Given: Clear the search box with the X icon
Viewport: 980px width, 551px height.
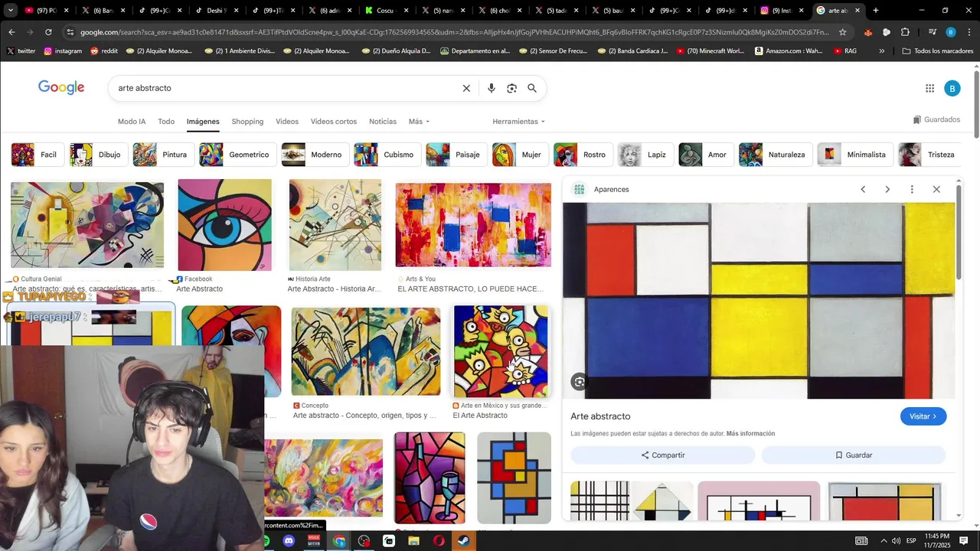Looking at the screenshot, I should tap(466, 88).
